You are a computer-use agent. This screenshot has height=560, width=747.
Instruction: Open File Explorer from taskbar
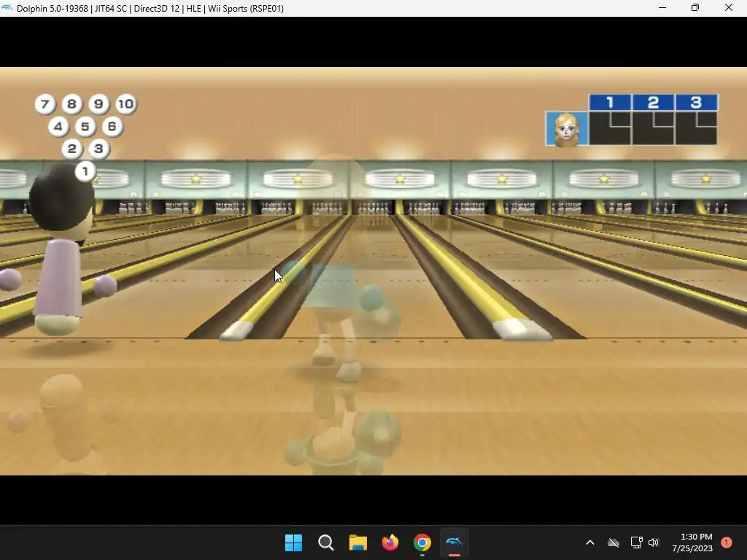coord(357,542)
